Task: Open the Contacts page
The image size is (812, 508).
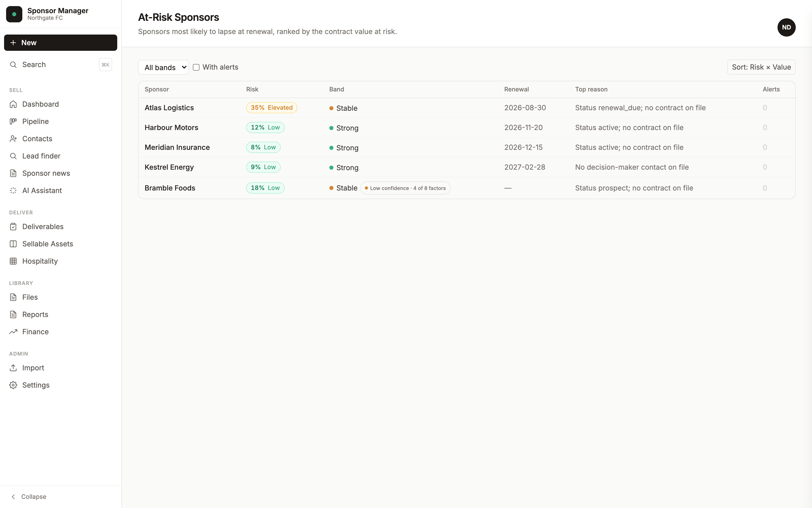Action: 61,139
